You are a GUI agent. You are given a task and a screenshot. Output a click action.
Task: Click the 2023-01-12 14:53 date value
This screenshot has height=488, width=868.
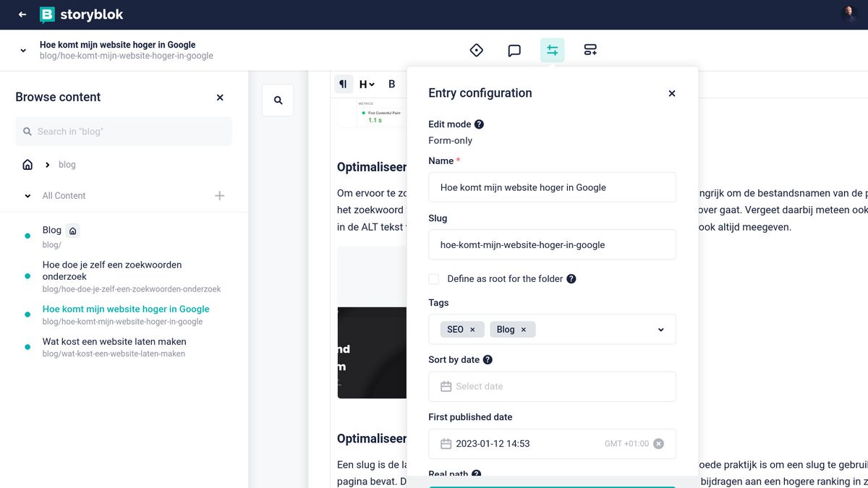pyautogui.click(x=493, y=444)
